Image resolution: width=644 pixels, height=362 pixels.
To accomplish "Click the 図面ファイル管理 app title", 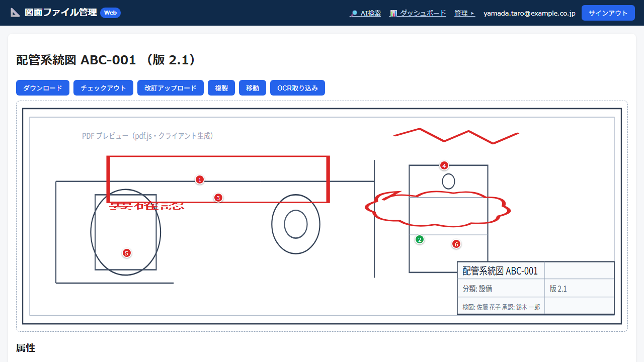I will (61, 13).
